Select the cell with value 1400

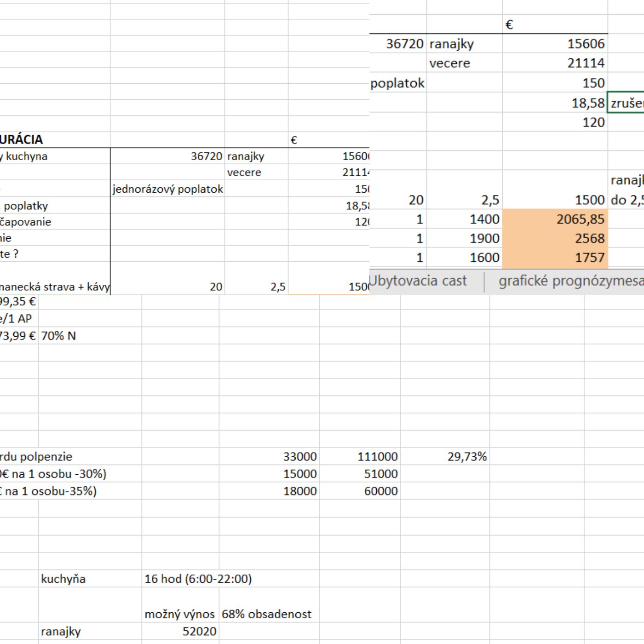click(464, 219)
